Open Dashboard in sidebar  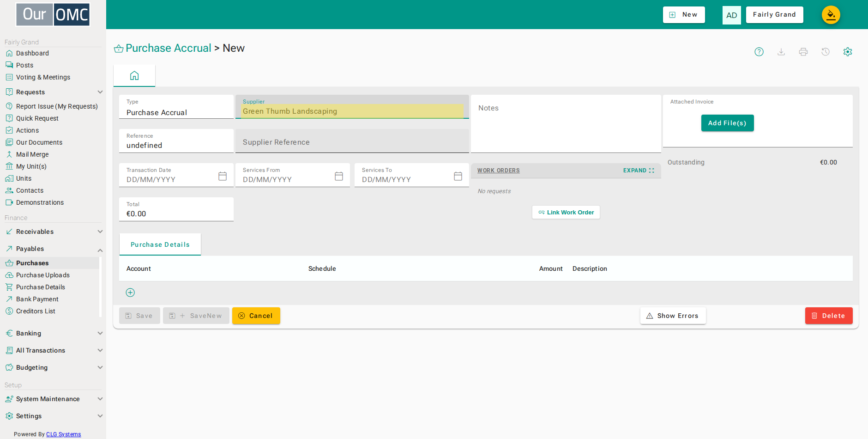(x=32, y=53)
